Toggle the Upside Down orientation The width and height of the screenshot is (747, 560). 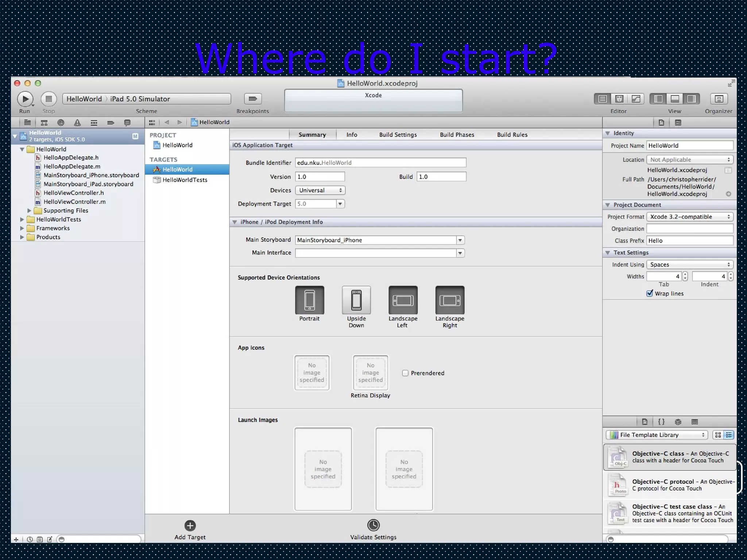(356, 300)
